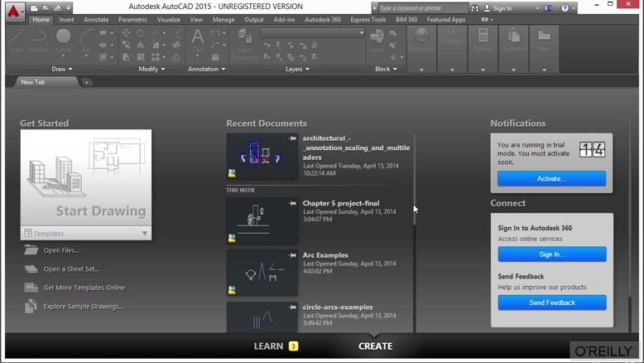Open the Sign In dropdown in title bar

[x=537, y=8]
